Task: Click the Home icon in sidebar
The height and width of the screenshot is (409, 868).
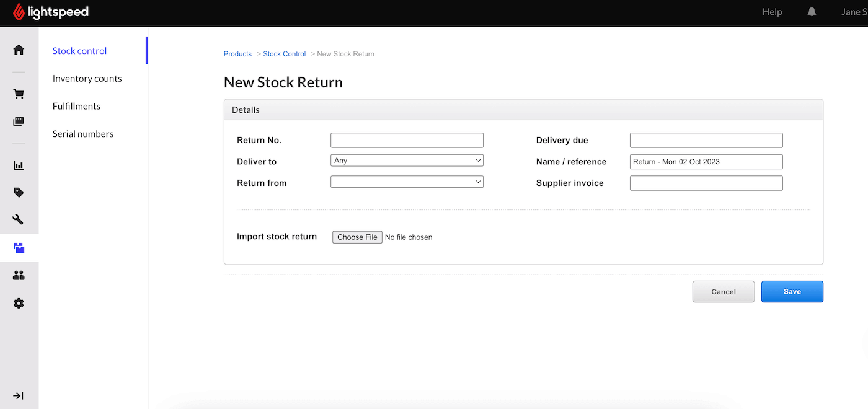Action: [19, 50]
